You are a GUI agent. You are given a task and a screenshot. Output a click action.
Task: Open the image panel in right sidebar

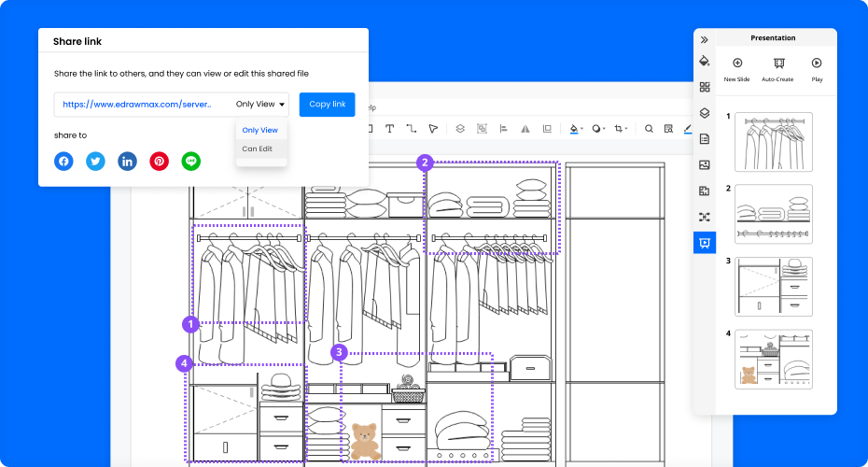point(705,164)
